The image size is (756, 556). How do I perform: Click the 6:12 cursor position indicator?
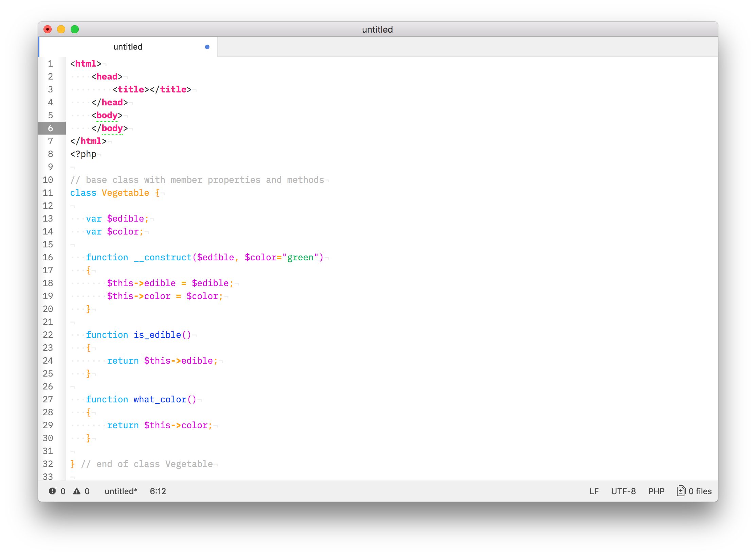(158, 491)
